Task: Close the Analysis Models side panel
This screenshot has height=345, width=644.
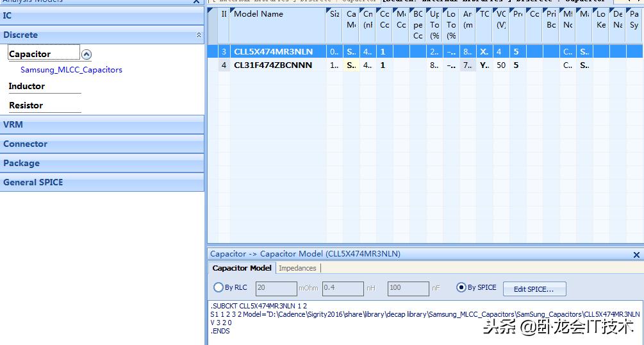Action: [x=197, y=2]
